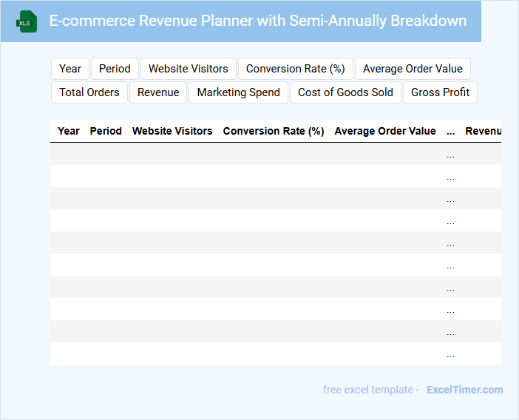Click the Conversion Rate (%) column header
Screen dimensions: 519x420
(274, 131)
